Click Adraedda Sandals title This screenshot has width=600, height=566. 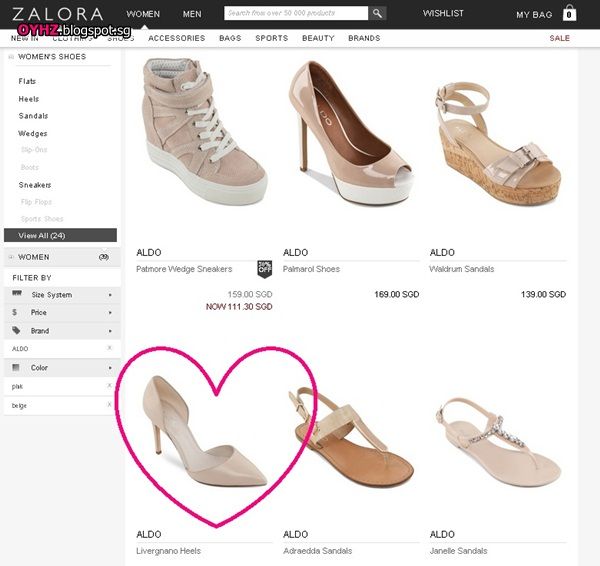[x=317, y=551]
